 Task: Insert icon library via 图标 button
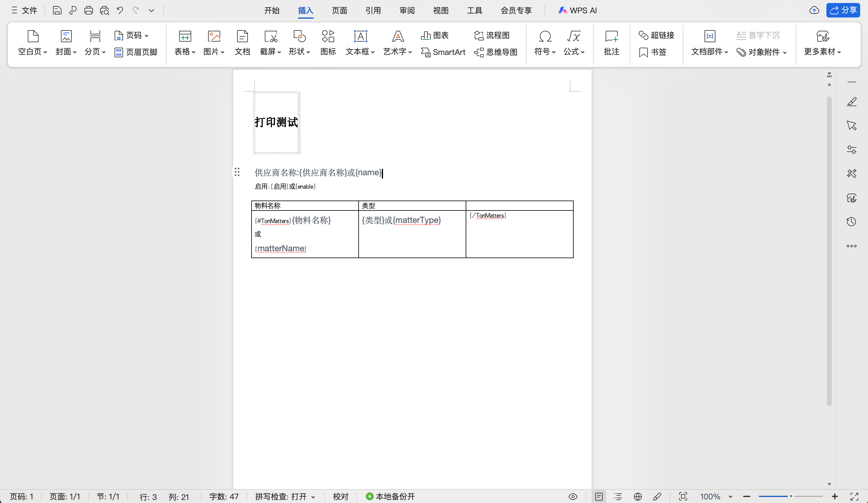tap(328, 42)
